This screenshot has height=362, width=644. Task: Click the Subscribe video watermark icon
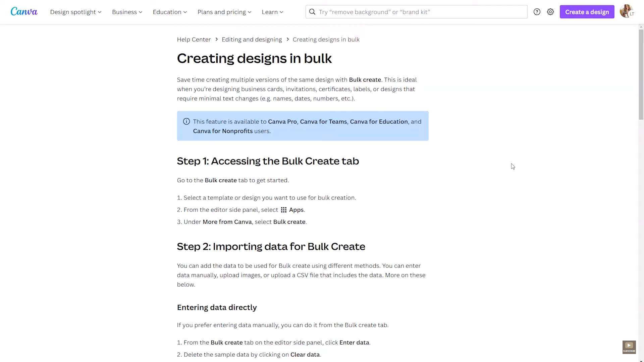tap(629, 347)
